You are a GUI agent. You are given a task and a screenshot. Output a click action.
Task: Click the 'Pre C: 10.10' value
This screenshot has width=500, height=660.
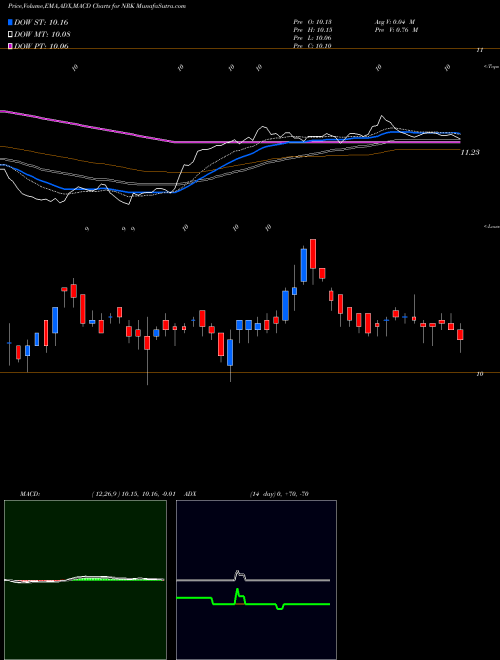coord(312,46)
